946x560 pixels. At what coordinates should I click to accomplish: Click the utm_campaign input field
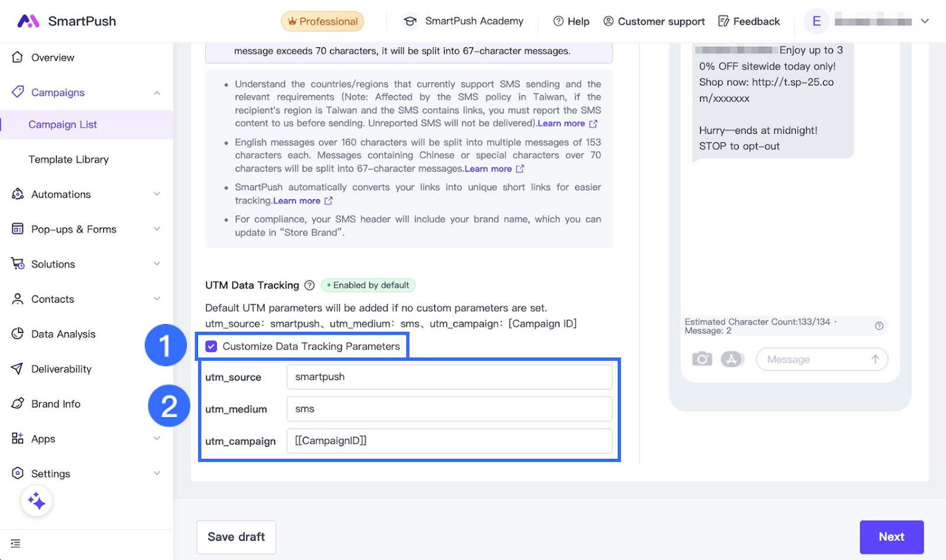pyautogui.click(x=449, y=441)
